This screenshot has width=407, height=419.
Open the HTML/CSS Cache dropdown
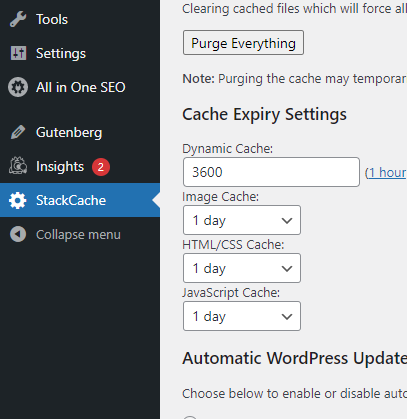(242, 268)
